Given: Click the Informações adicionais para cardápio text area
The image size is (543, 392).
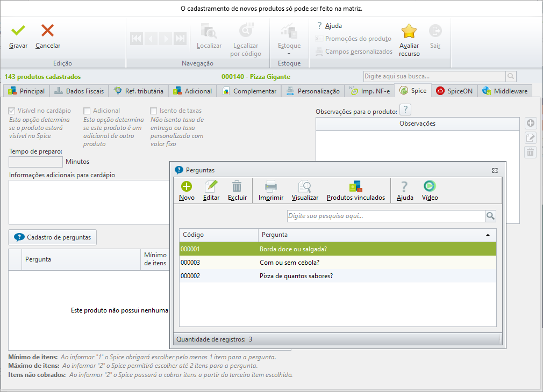Looking at the screenshot, I should click(x=89, y=202).
